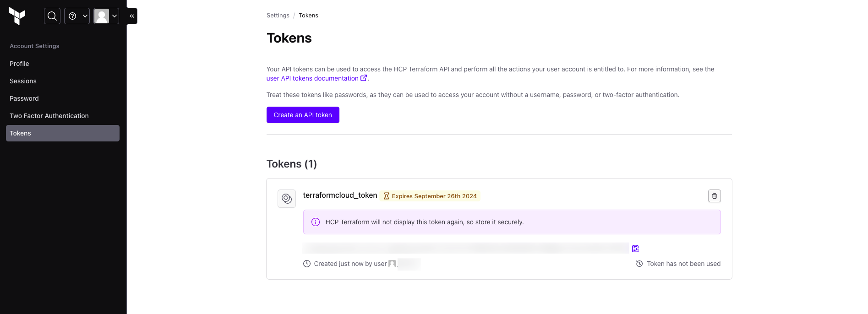The height and width of the screenshot is (314, 868).
Task: Expand the user avatar account menu
Action: pyautogui.click(x=106, y=16)
